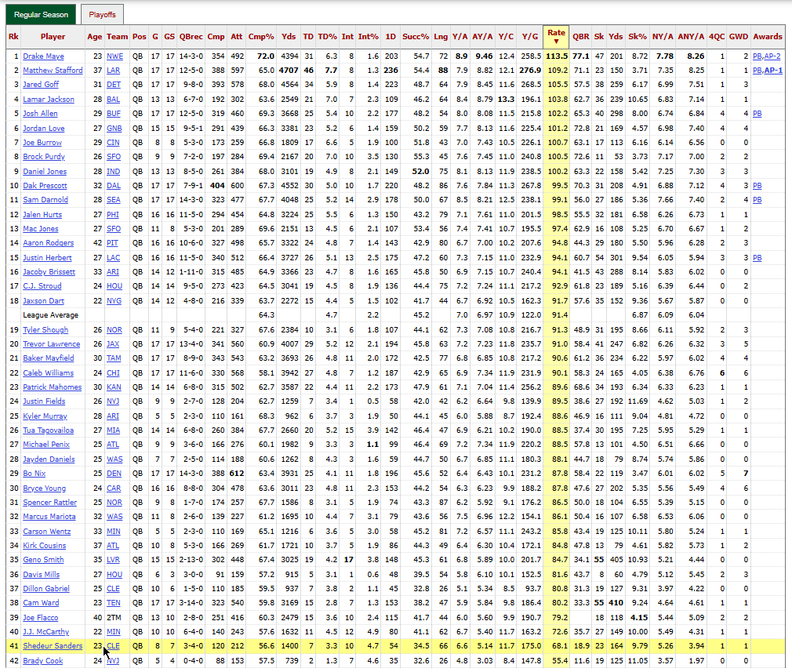This screenshot has height=672, width=792.
Task: Open CLE team link in Shedeur Sanders row
Action: tap(113, 646)
